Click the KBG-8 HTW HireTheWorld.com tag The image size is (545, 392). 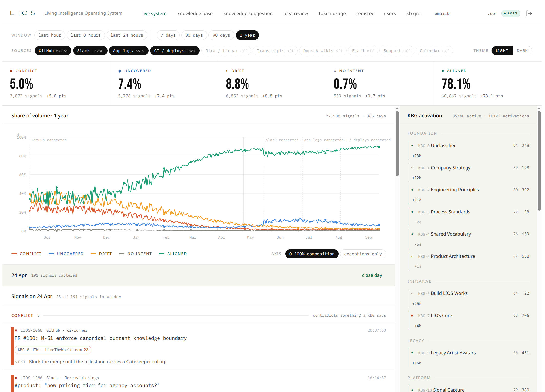pos(53,350)
